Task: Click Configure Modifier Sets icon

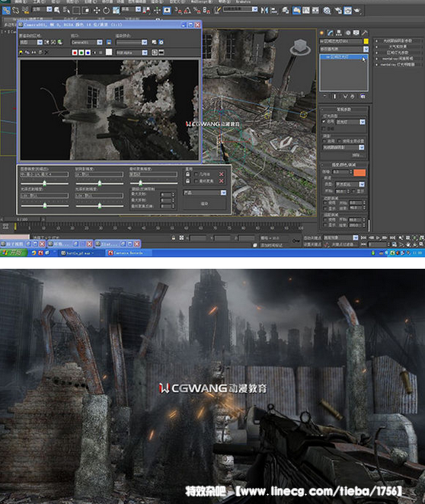Action: tap(363, 96)
